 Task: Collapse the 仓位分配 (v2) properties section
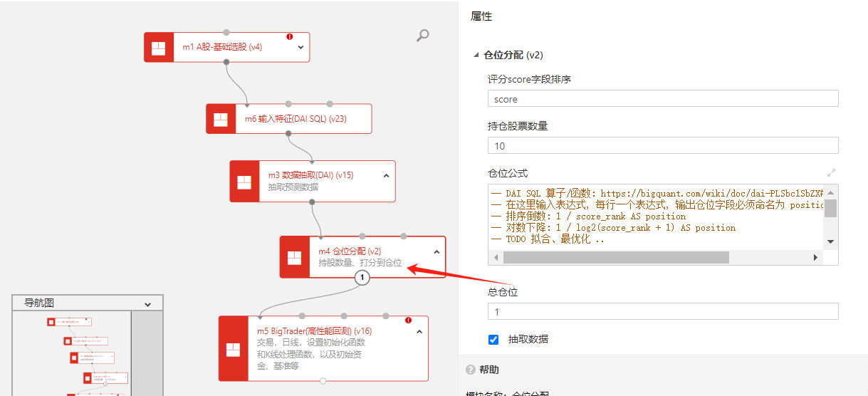click(476, 56)
